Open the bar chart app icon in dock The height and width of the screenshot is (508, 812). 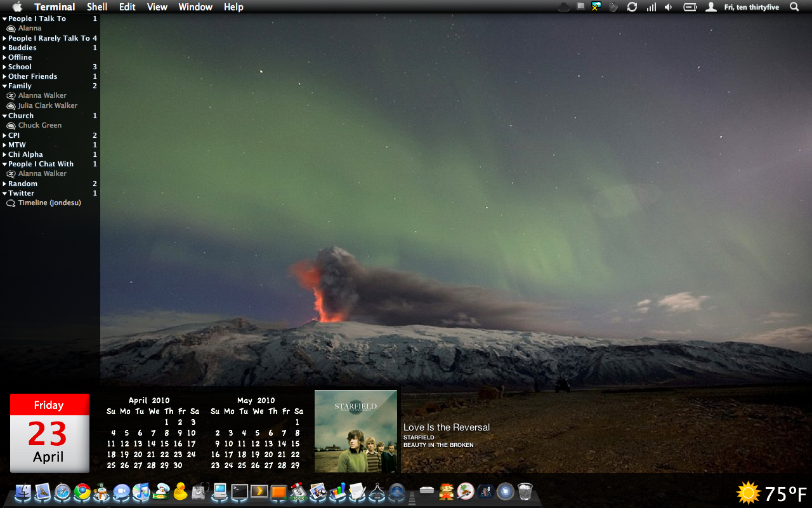pyautogui.click(x=337, y=491)
